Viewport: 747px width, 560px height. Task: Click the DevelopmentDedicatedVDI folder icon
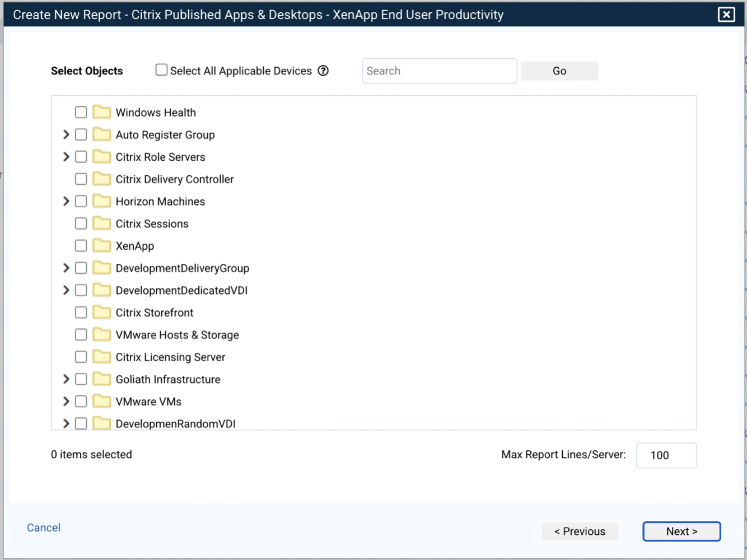click(x=101, y=290)
